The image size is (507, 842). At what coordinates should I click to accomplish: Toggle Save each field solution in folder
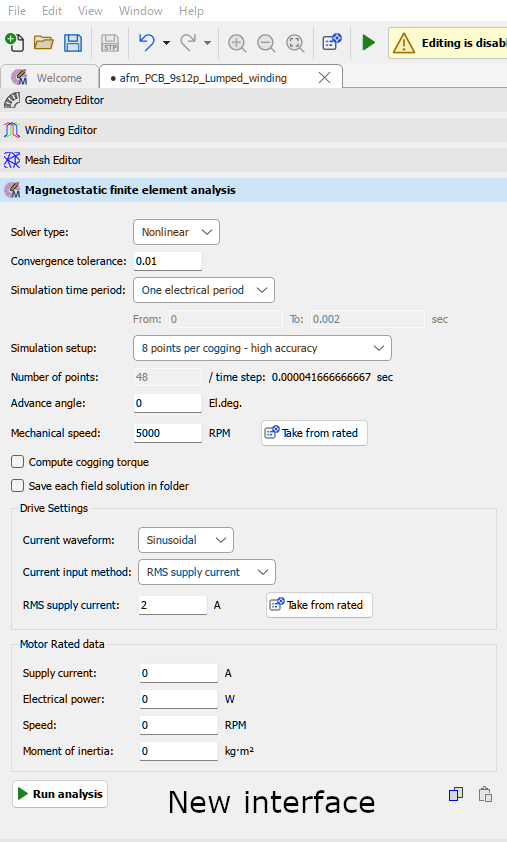point(18,485)
